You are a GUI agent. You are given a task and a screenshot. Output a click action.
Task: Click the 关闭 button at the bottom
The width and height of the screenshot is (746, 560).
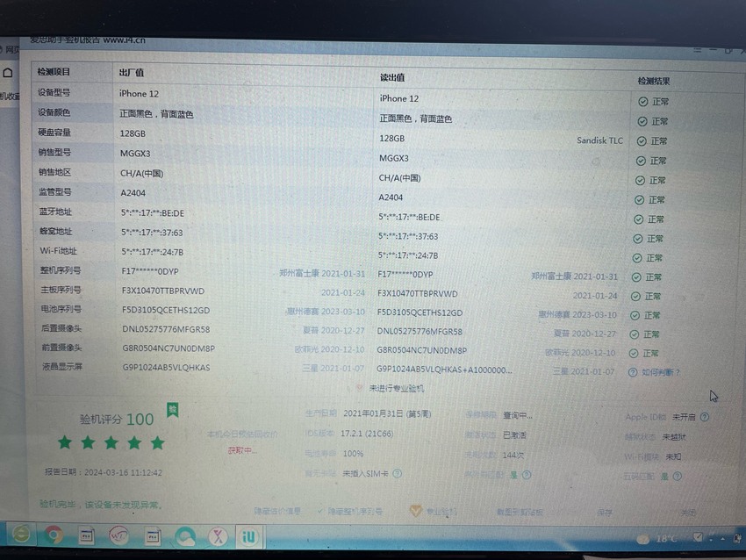click(x=688, y=513)
